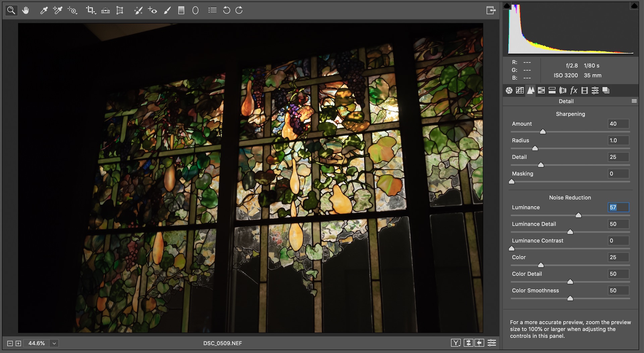Click the Color Detail slider handle
The width and height of the screenshot is (644, 353).
coord(570,282)
